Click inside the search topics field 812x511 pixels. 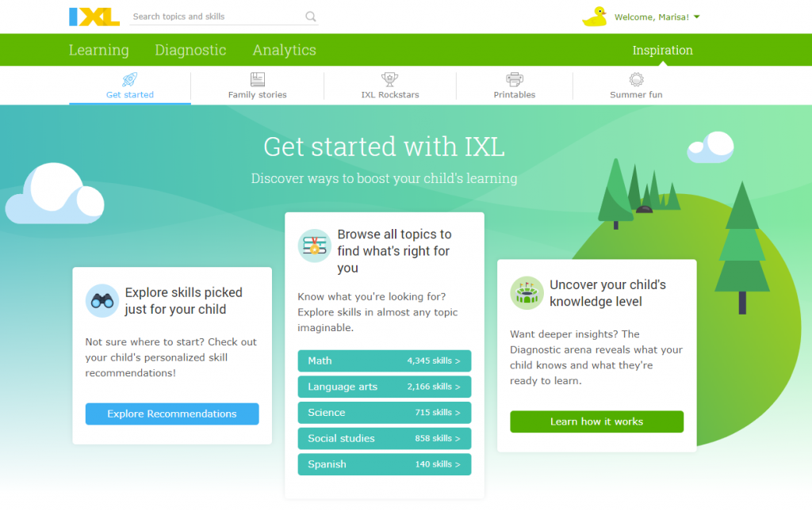[x=214, y=16]
